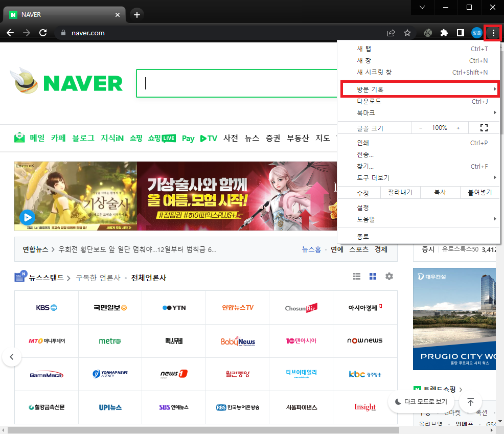Open the tab search chevron in title bar
504x434 pixels.
(422, 7)
